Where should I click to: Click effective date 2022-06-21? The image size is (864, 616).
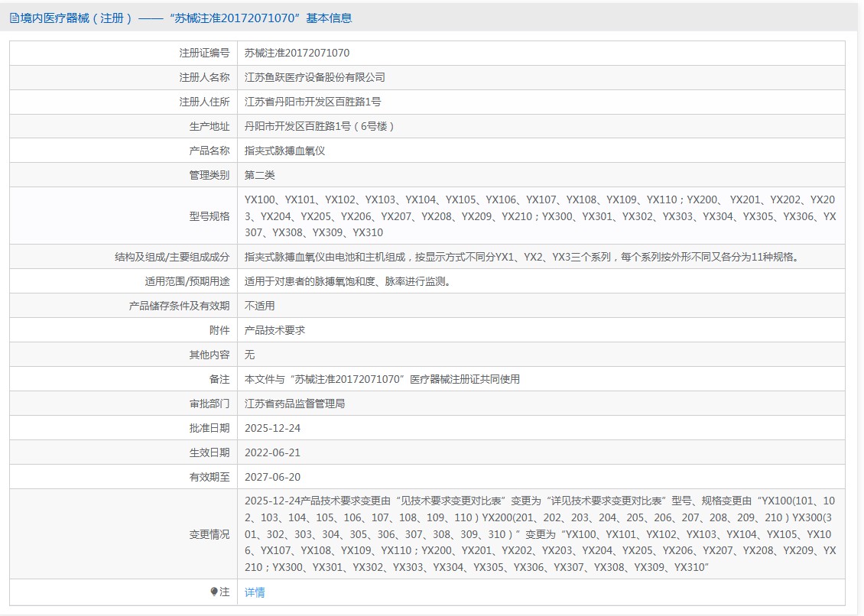click(272, 452)
